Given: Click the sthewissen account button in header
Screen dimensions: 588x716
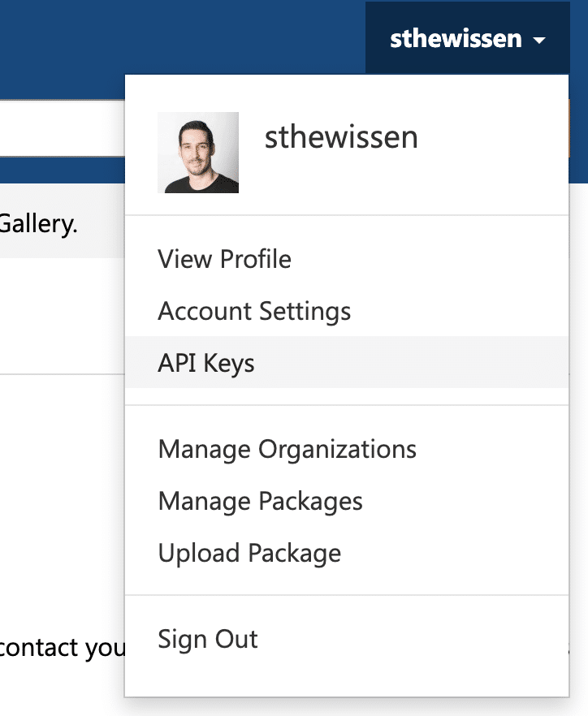Looking at the screenshot, I should click(x=456, y=38).
